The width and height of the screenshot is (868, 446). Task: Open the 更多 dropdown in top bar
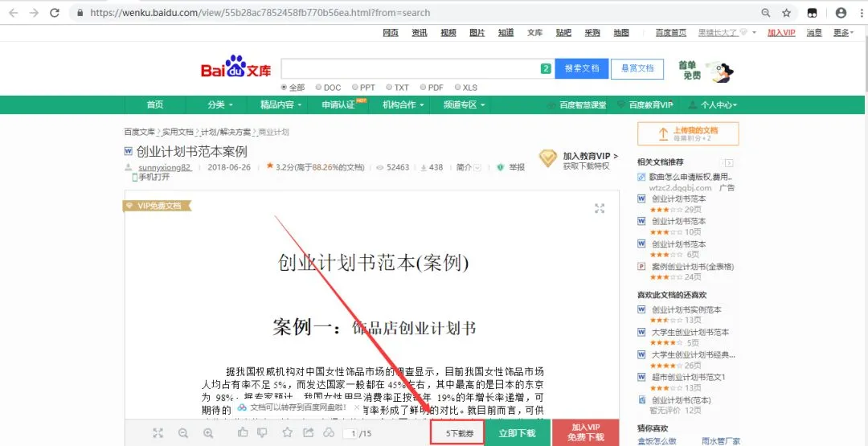844,33
